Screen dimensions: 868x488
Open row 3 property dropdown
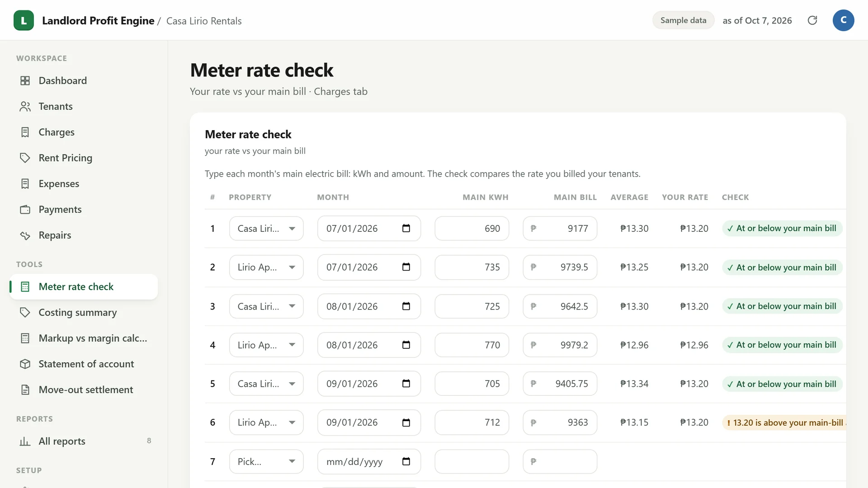coord(266,306)
